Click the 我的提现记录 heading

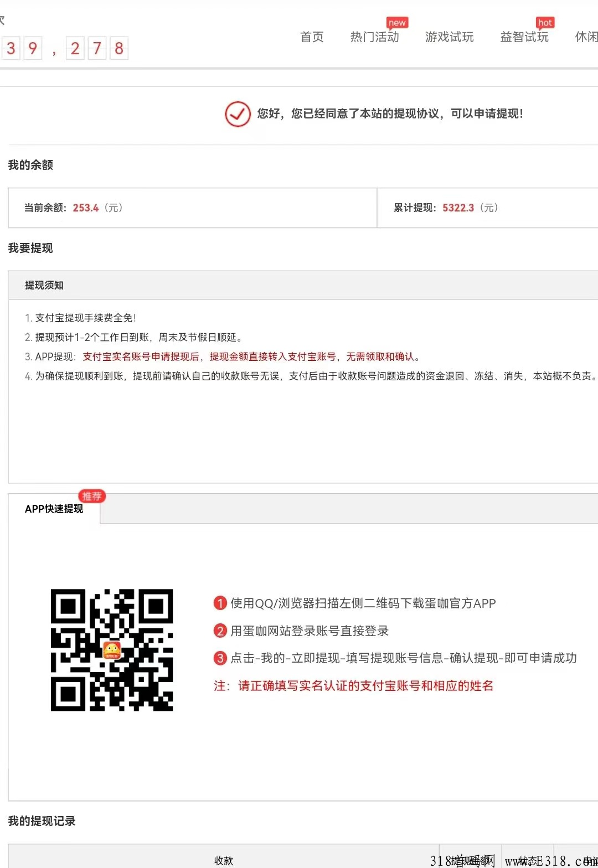point(42,821)
